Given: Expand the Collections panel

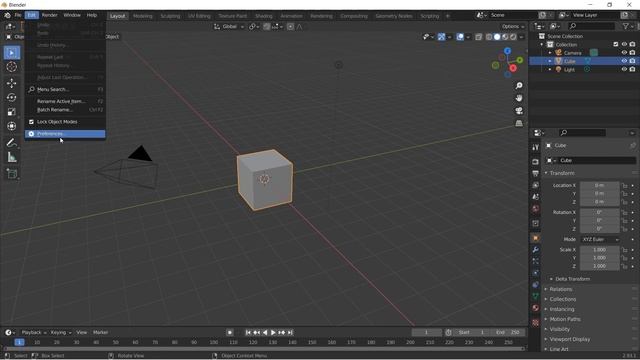Looking at the screenshot, I should (x=562, y=299).
